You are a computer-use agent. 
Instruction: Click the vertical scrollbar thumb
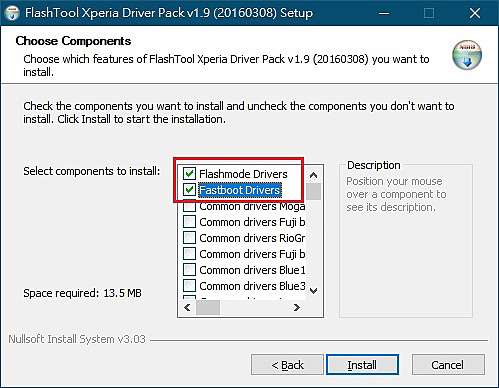(x=313, y=191)
